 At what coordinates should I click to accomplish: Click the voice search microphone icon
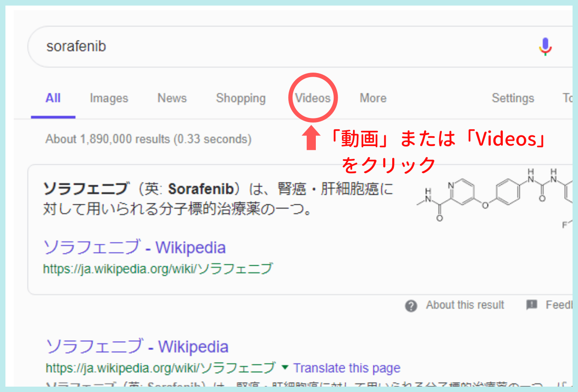[x=545, y=47]
